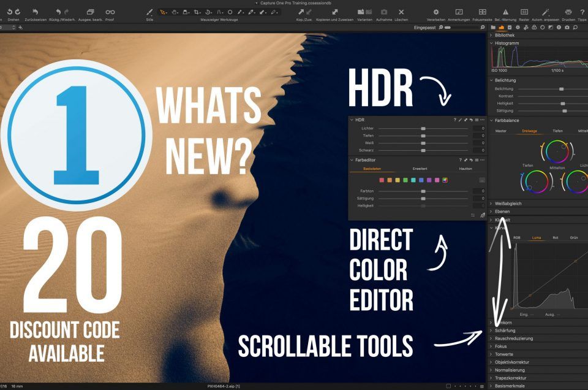Click the HDR panel question mark help icon

coord(455,120)
